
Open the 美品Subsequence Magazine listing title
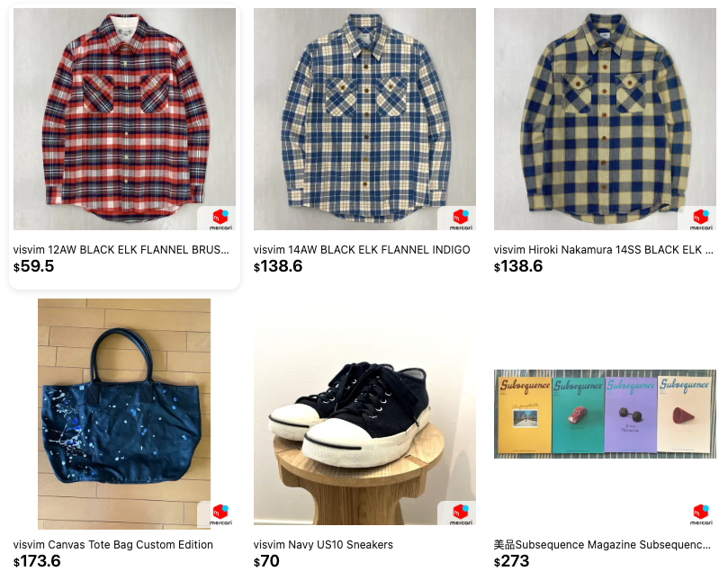[602, 545]
